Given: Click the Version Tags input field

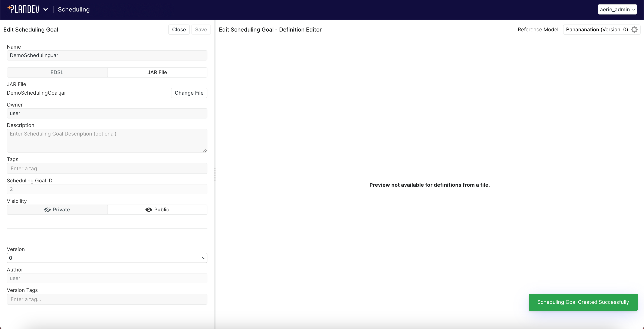Looking at the screenshot, I should point(107,299).
